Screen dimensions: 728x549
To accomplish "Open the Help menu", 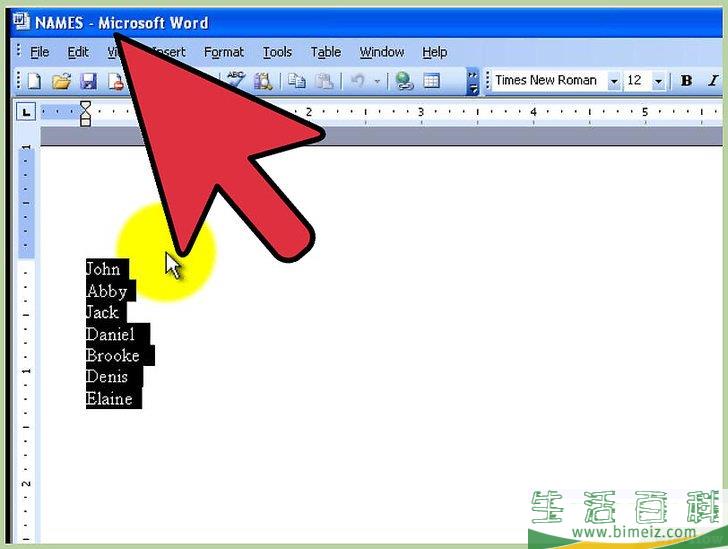I will click(434, 52).
